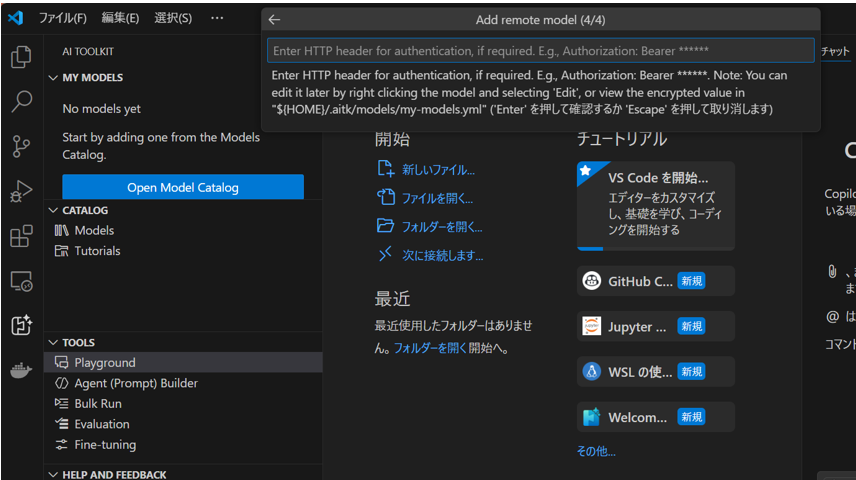Open the Welcom... walkthrough card

[656, 417]
